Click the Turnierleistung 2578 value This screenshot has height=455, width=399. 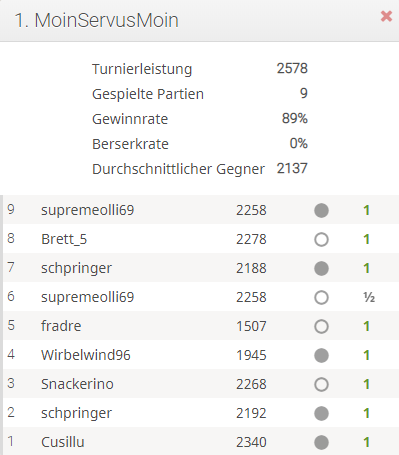pyautogui.click(x=292, y=68)
